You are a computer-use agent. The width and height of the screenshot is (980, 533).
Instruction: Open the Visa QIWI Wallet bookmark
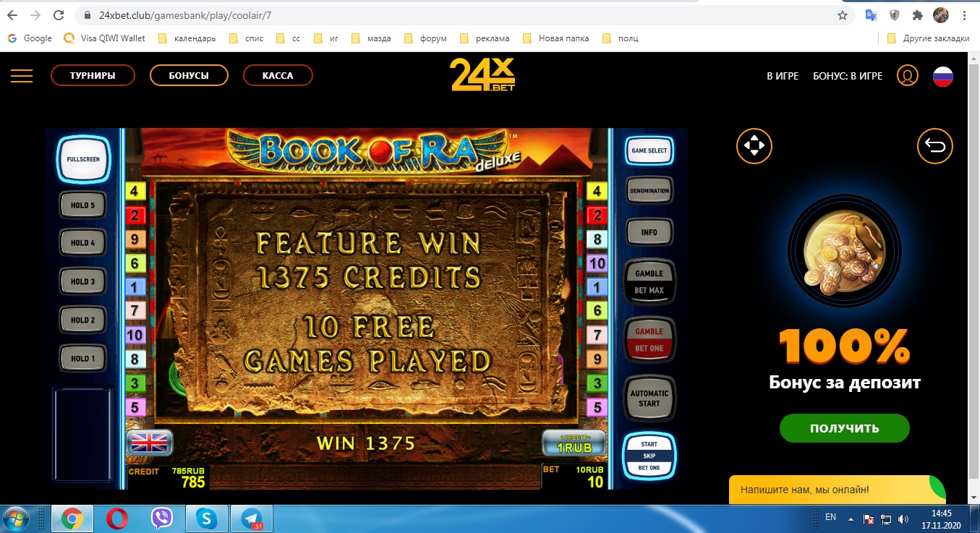(x=105, y=38)
